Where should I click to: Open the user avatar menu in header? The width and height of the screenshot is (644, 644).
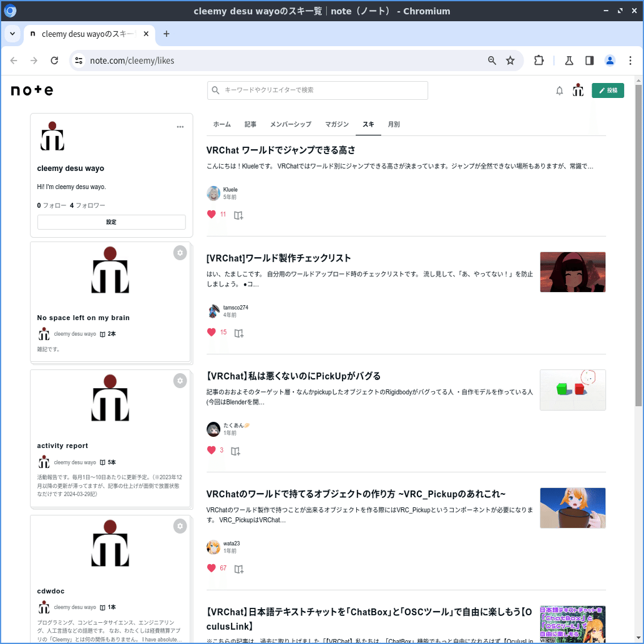point(578,90)
